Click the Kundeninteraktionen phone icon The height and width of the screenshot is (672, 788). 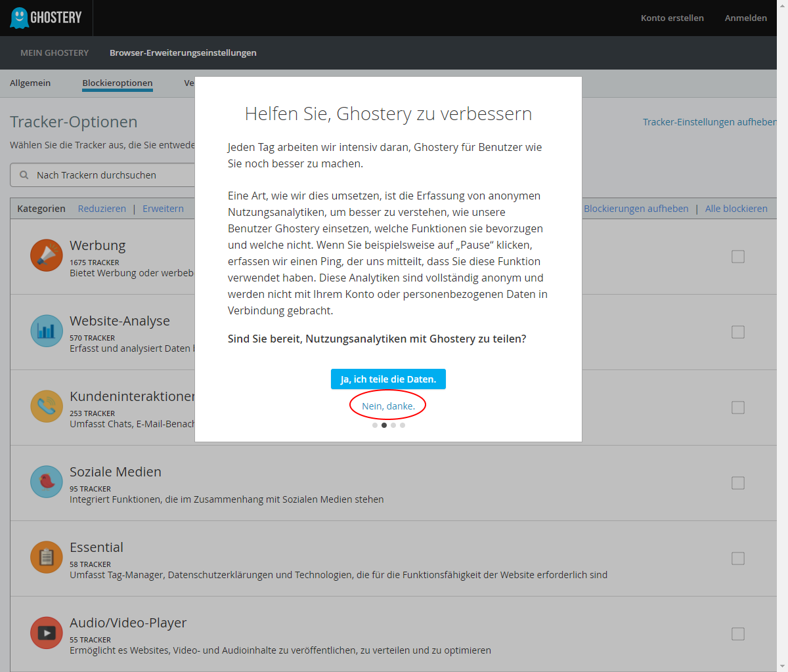(47, 406)
